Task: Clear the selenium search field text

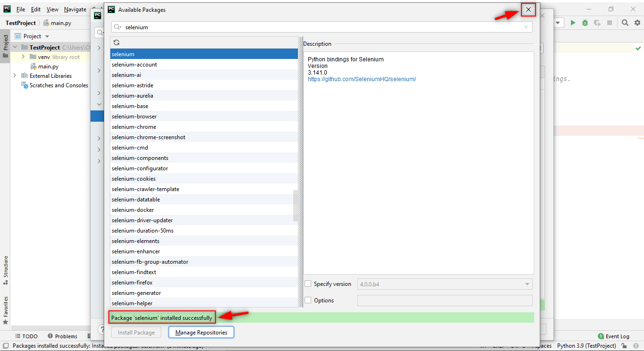Action: [x=526, y=27]
